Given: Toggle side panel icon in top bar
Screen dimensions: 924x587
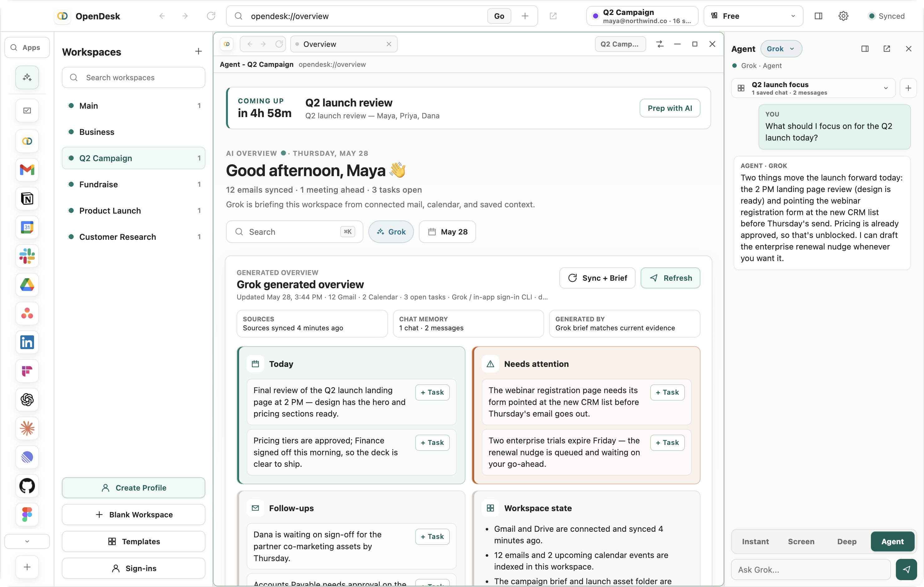Looking at the screenshot, I should [818, 16].
